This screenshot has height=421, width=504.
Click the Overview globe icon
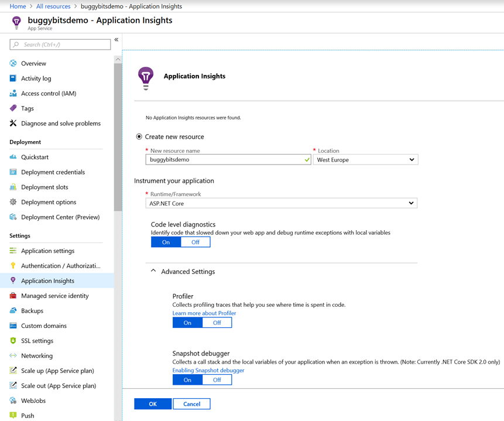pyautogui.click(x=13, y=63)
